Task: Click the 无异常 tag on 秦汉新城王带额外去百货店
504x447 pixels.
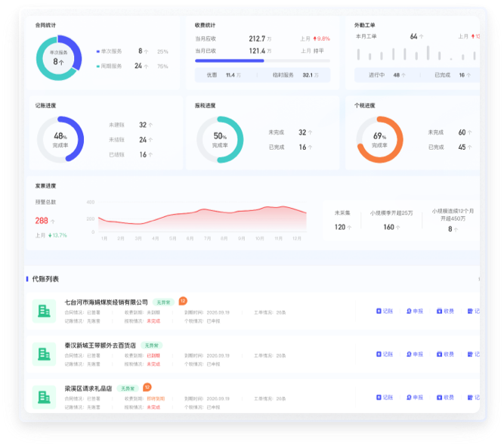Action: 151,346
